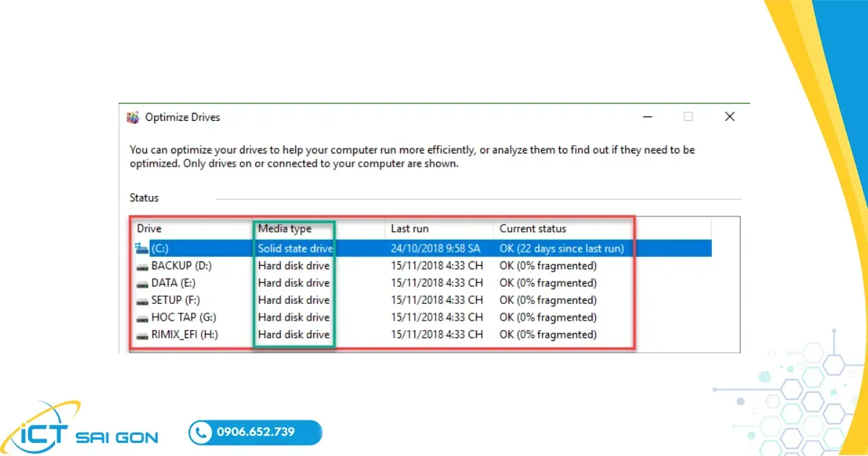The height and width of the screenshot is (456, 868).
Task: Select the BACKUP (D:) drive name
Action: tap(182, 266)
